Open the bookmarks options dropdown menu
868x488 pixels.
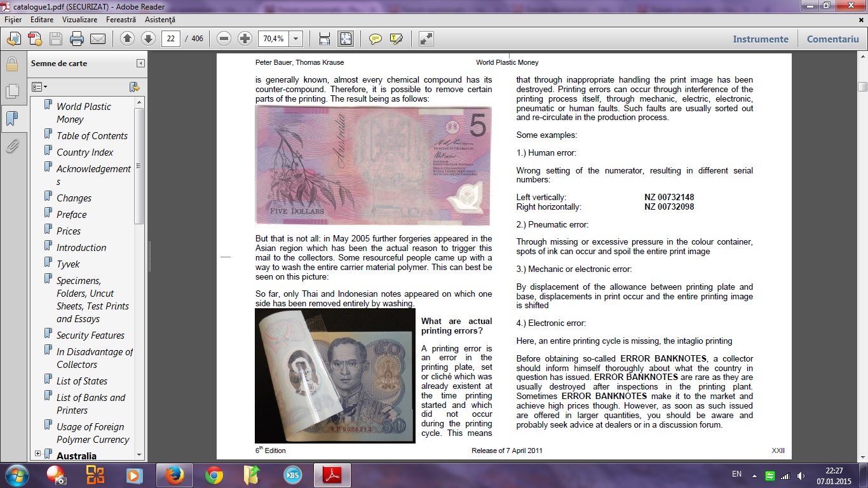[39, 86]
